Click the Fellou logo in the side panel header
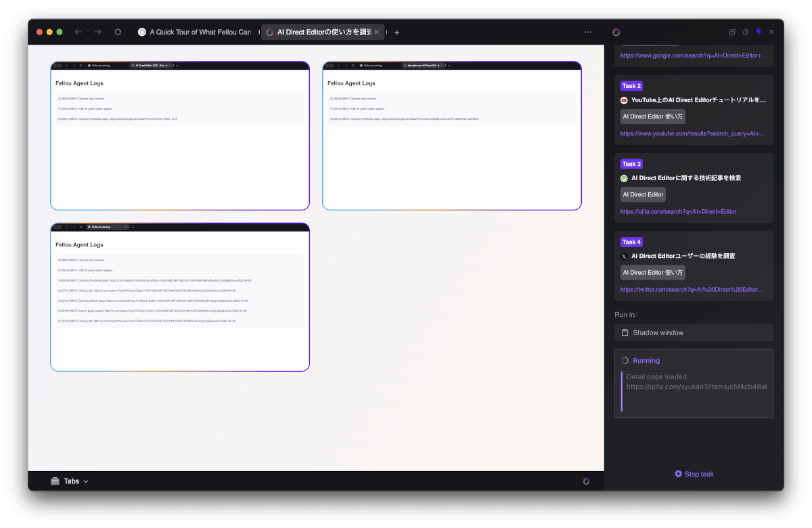This screenshot has width=812, height=528. (616, 32)
